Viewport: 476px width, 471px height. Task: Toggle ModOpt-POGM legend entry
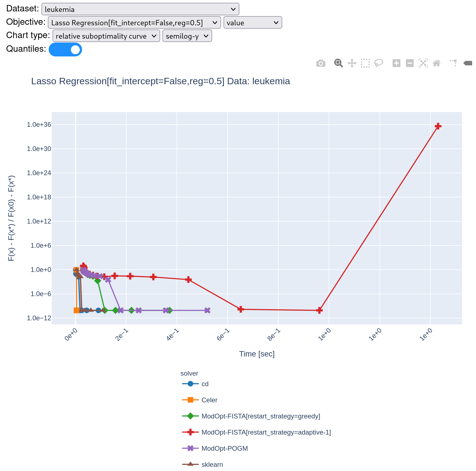click(x=215, y=448)
